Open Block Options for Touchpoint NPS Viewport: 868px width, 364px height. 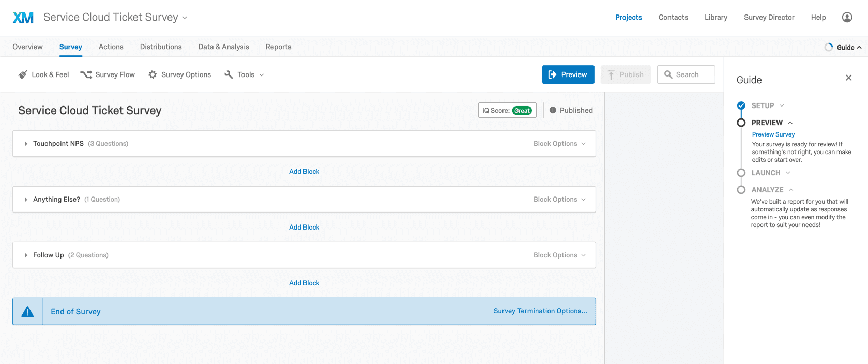559,144
